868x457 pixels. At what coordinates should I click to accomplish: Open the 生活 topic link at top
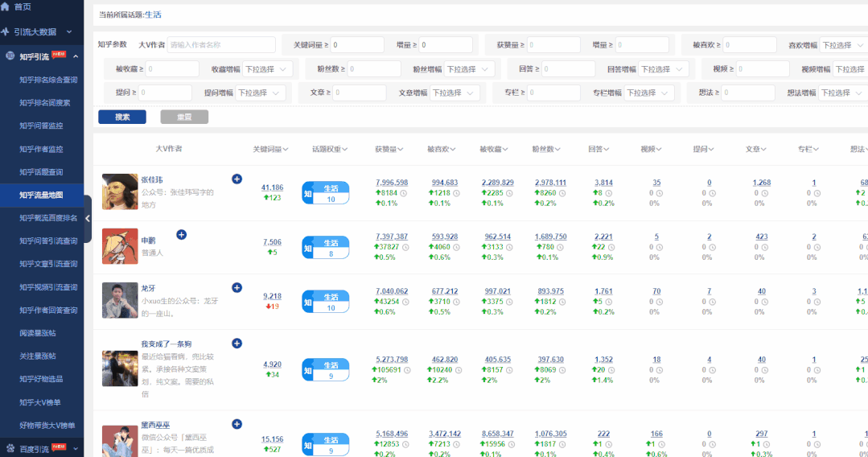click(154, 15)
